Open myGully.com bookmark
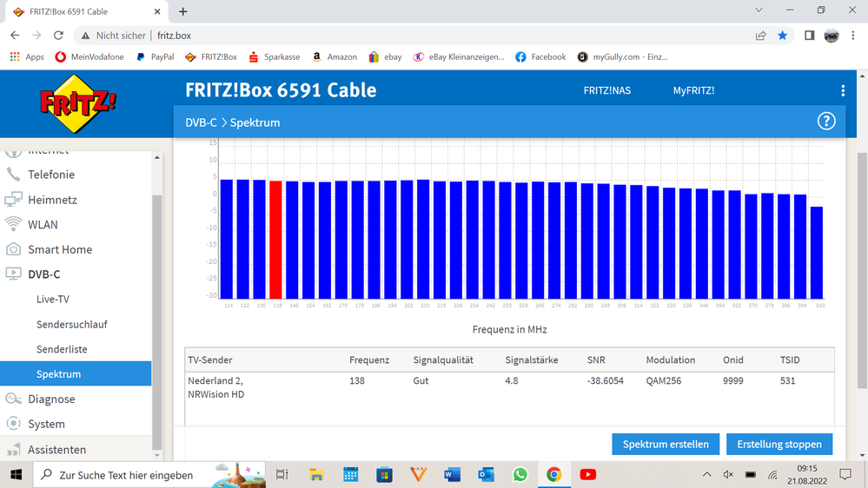Image resolution: width=868 pixels, height=488 pixels. (623, 57)
